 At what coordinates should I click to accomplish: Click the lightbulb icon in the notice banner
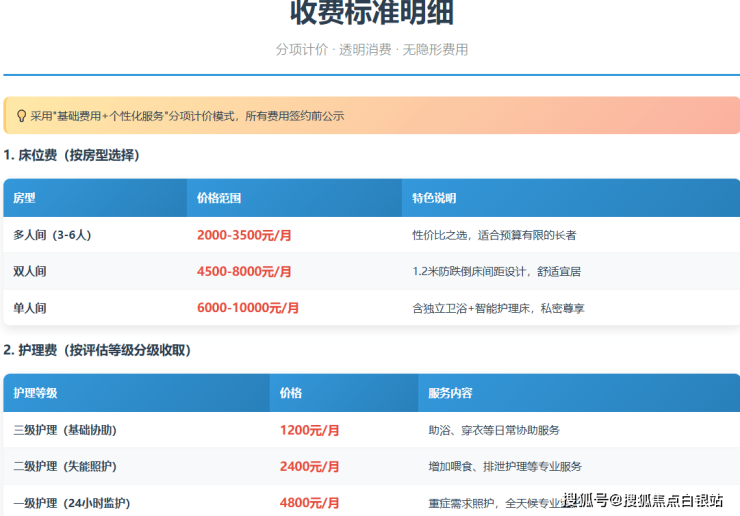click(x=21, y=115)
